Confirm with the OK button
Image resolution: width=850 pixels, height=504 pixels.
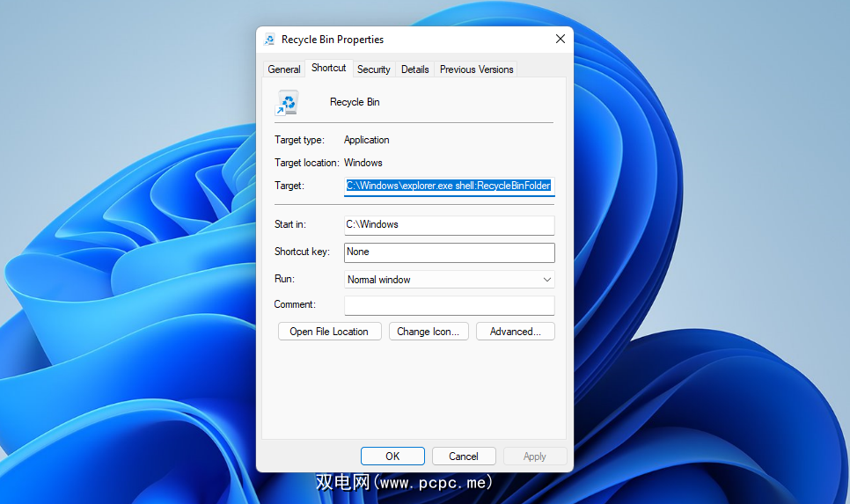point(392,457)
